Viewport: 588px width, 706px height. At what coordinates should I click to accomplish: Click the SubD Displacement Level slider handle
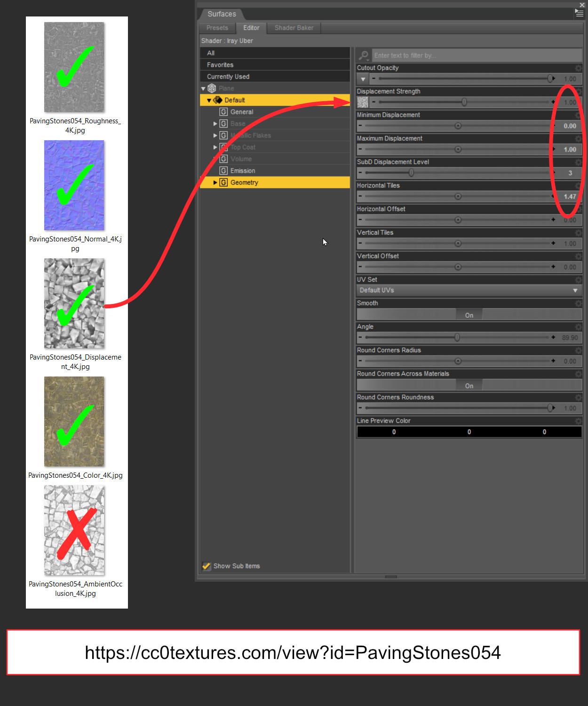pyautogui.click(x=411, y=173)
